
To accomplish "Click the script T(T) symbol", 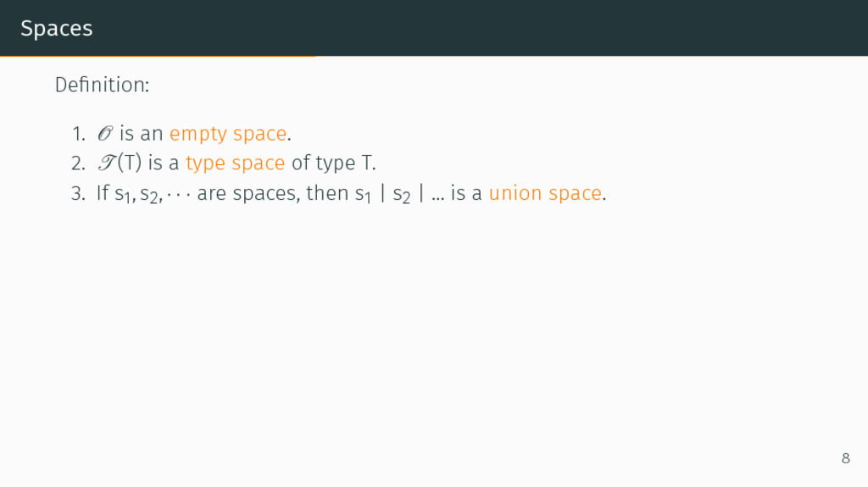I will click(119, 163).
